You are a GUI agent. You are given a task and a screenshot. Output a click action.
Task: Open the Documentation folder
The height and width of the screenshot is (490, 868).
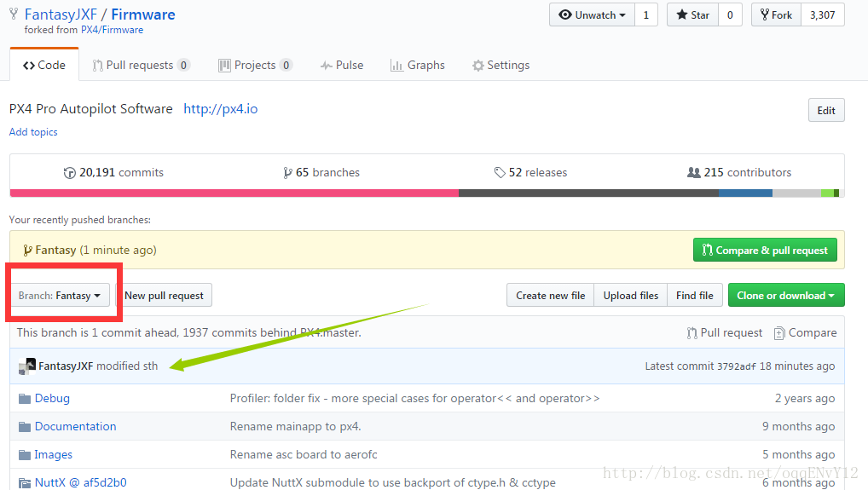(75, 426)
